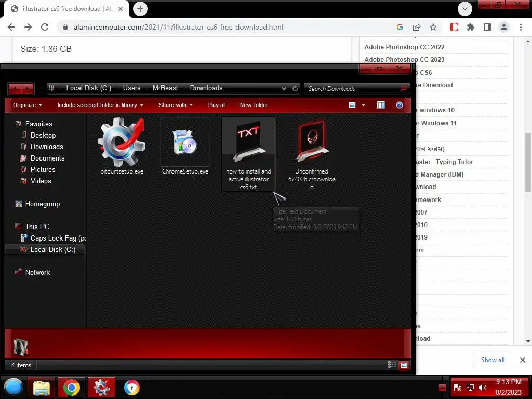
Task: Click Users in the address bar
Action: click(x=131, y=88)
